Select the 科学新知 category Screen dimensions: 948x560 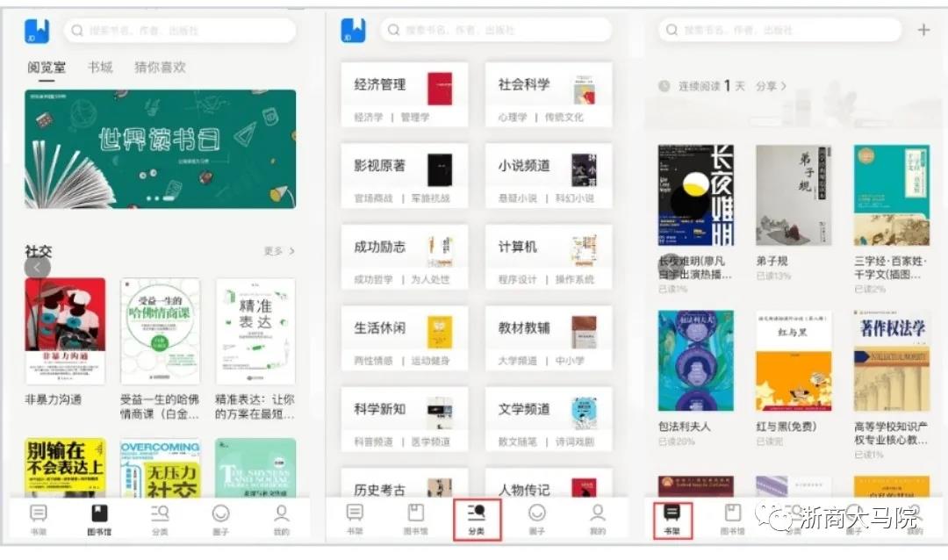[x=405, y=419]
